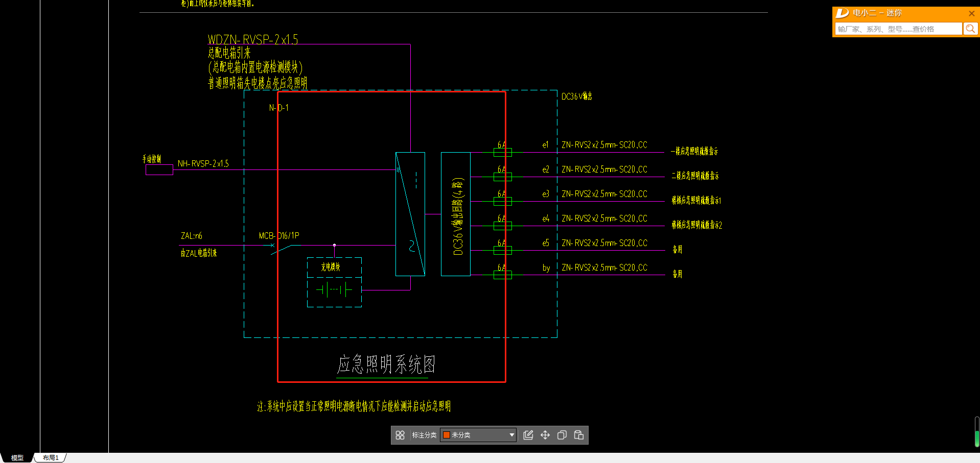The image size is (980, 463).
Task: Select the 由ZAL电箱引来 text
Action: click(199, 253)
